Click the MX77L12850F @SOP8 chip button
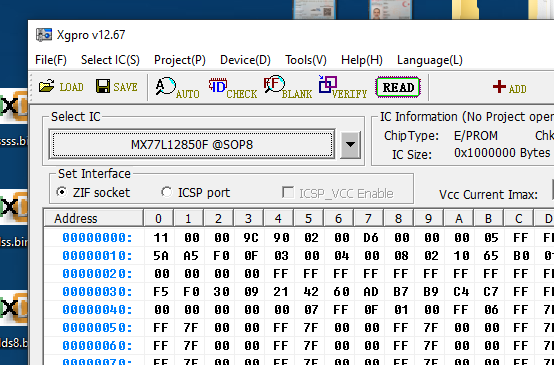 pyautogui.click(x=192, y=145)
